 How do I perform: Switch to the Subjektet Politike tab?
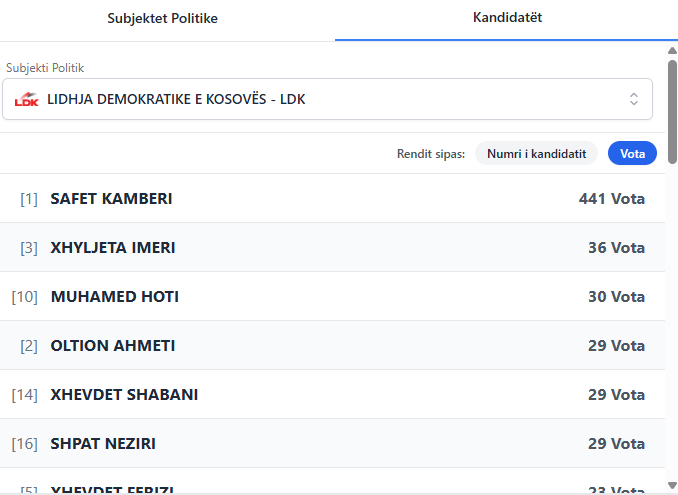pos(167,19)
